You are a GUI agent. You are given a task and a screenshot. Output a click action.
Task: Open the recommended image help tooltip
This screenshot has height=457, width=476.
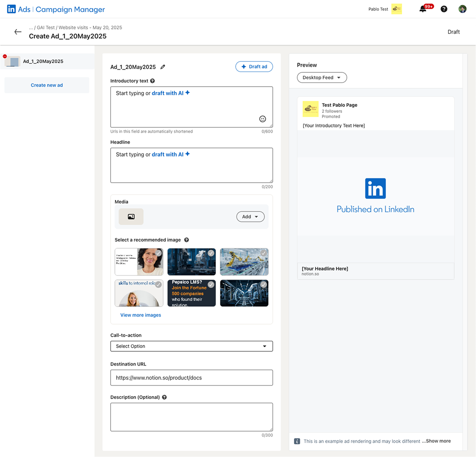[186, 240]
